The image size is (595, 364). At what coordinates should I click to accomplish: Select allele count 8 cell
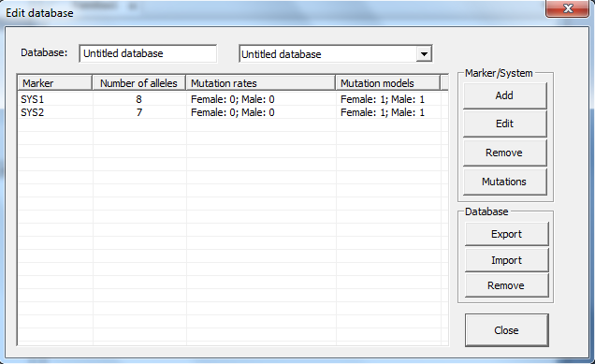(139, 99)
